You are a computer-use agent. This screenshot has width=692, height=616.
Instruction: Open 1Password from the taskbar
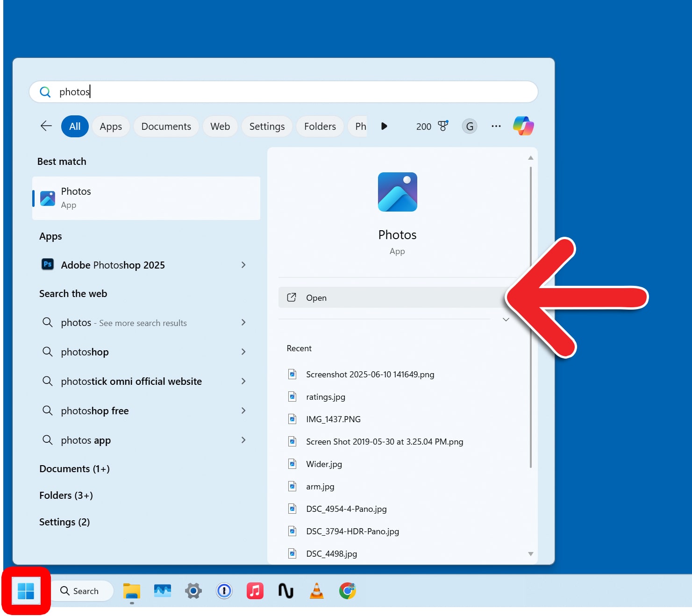tap(224, 591)
